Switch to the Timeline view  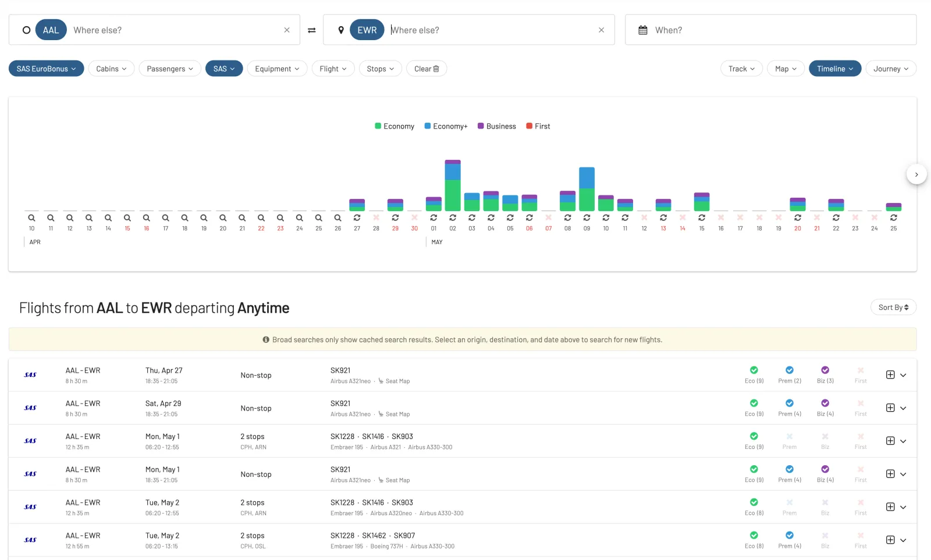point(835,69)
